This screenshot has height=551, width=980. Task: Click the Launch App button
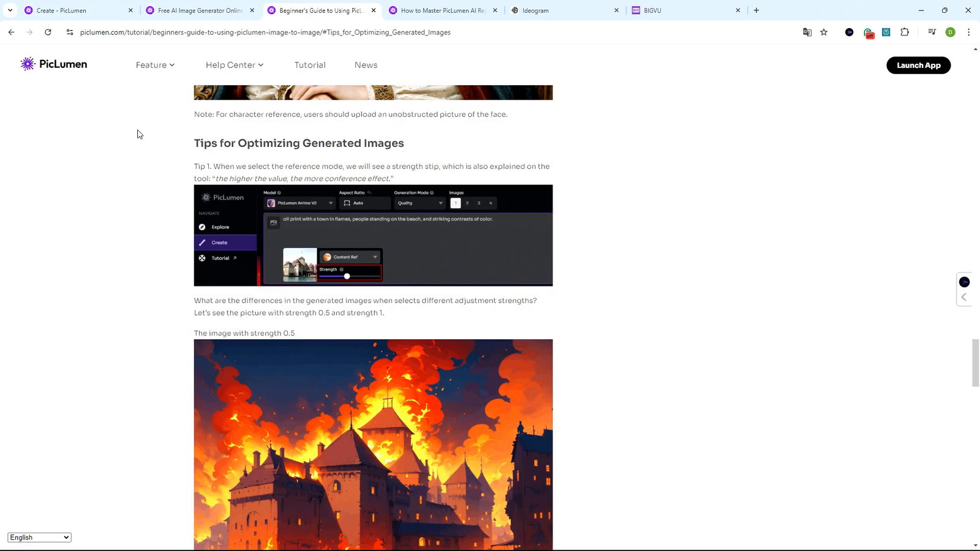(918, 66)
